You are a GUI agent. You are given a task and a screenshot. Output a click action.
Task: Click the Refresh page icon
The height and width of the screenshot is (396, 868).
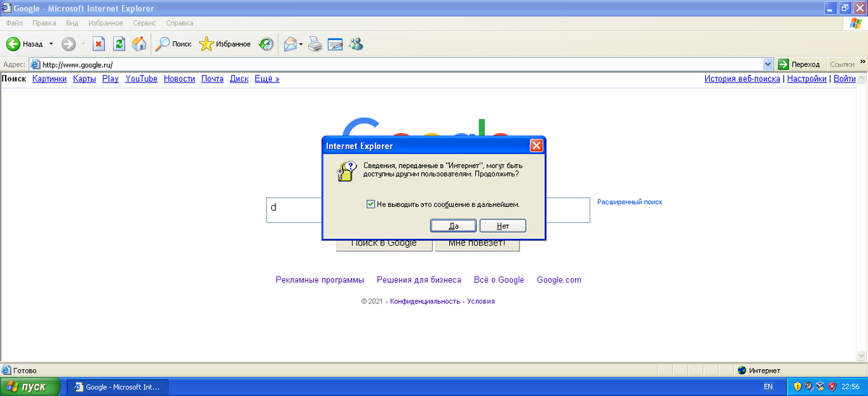pyautogui.click(x=119, y=44)
